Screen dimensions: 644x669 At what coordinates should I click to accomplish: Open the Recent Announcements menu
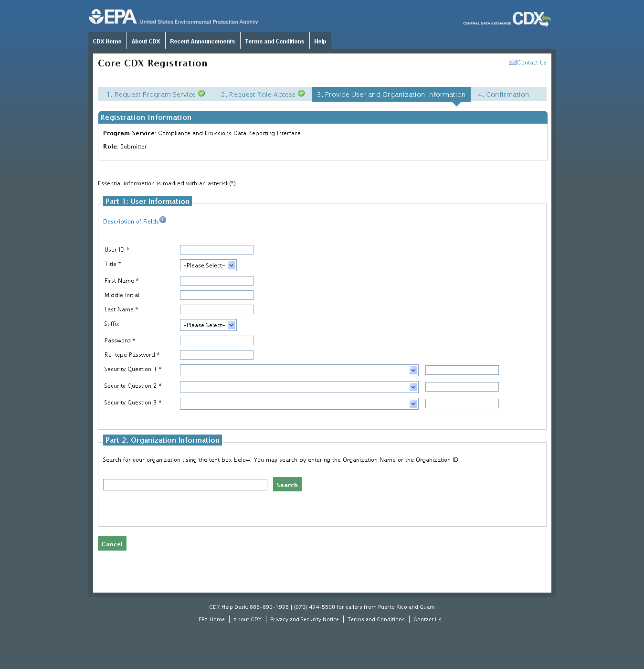[202, 41]
